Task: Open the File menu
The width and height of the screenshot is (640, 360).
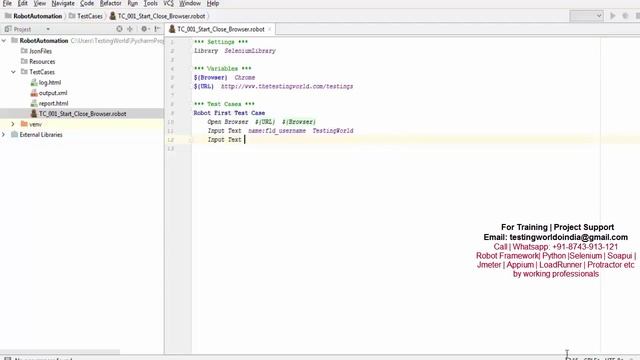Action: (7, 3)
